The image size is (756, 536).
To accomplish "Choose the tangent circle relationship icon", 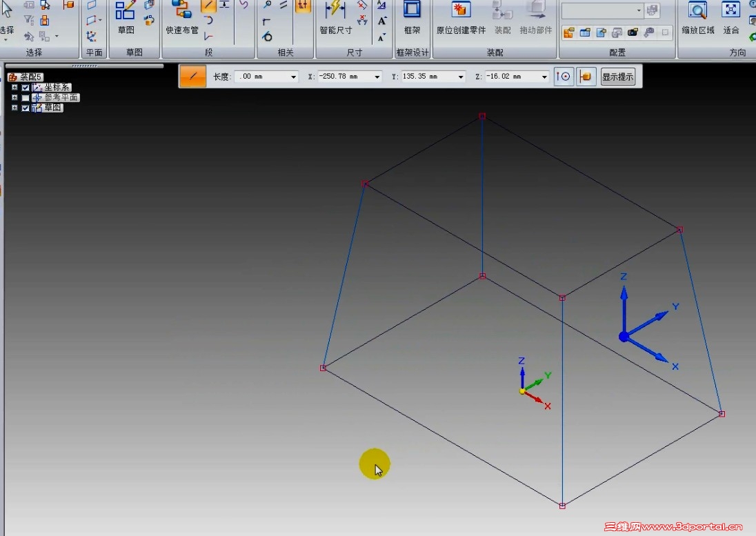I will click(x=267, y=36).
